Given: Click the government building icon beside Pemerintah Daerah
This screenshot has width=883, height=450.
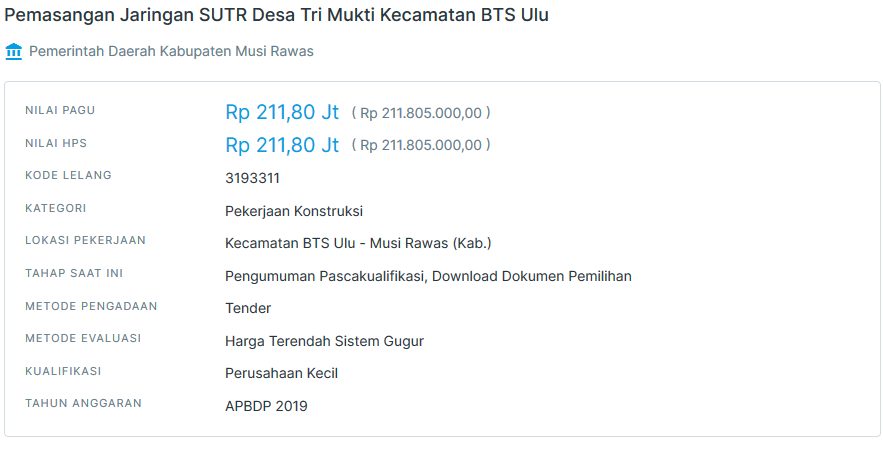Looking at the screenshot, I should [x=14, y=51].
